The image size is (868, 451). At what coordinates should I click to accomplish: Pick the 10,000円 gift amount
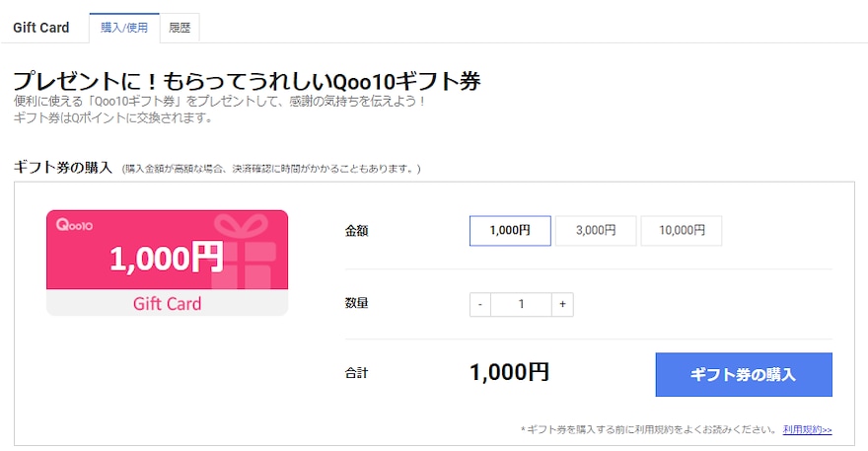[x=682, y=231]
